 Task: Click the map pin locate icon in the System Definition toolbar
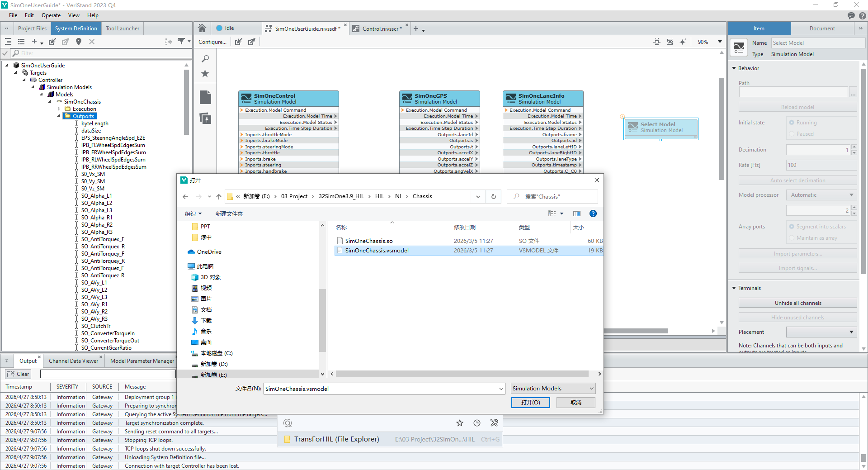pos(79,42)
